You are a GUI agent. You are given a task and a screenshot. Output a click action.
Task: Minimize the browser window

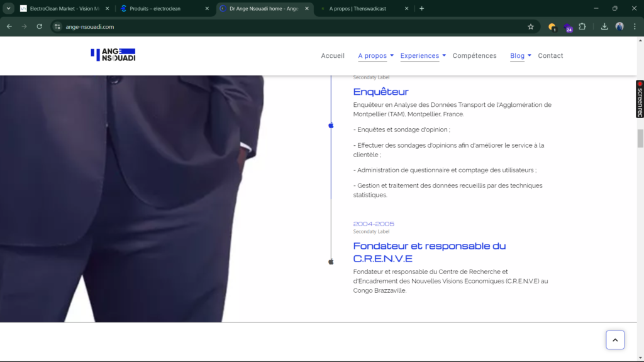pos(596,8)
